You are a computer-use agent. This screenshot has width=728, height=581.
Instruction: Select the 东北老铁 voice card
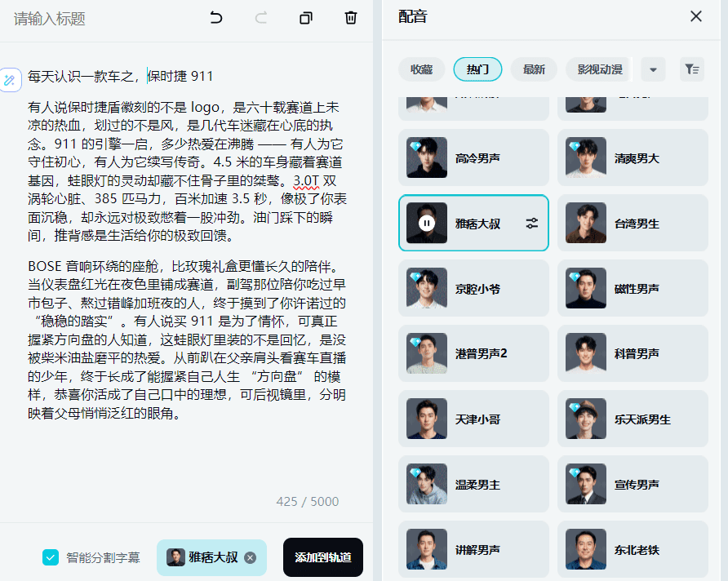(x=633, y=550)
